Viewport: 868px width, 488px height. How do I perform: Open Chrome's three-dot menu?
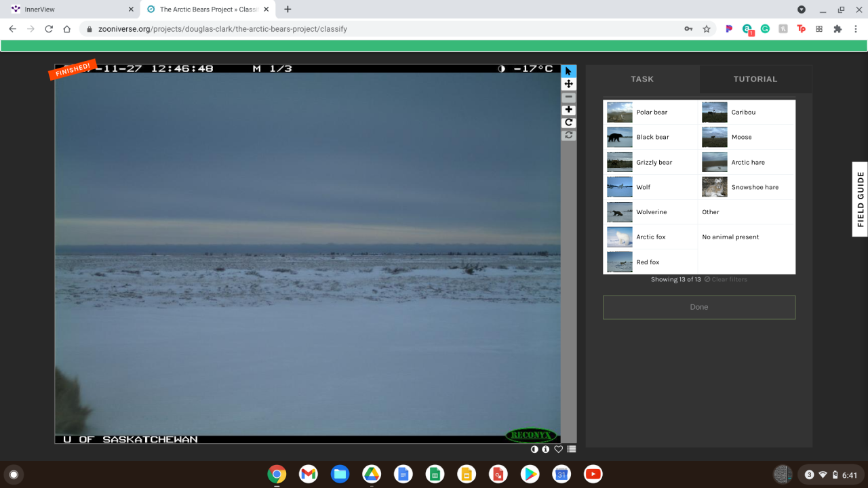(x=856, y=29)
